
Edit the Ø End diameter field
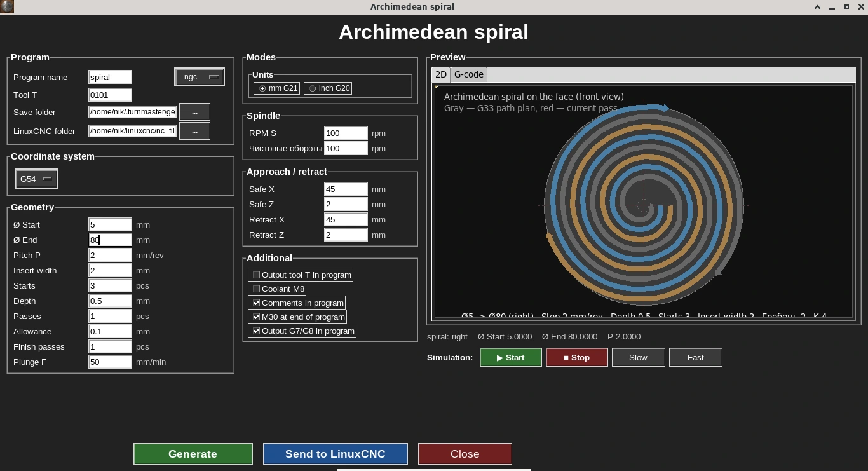(110, 240)
